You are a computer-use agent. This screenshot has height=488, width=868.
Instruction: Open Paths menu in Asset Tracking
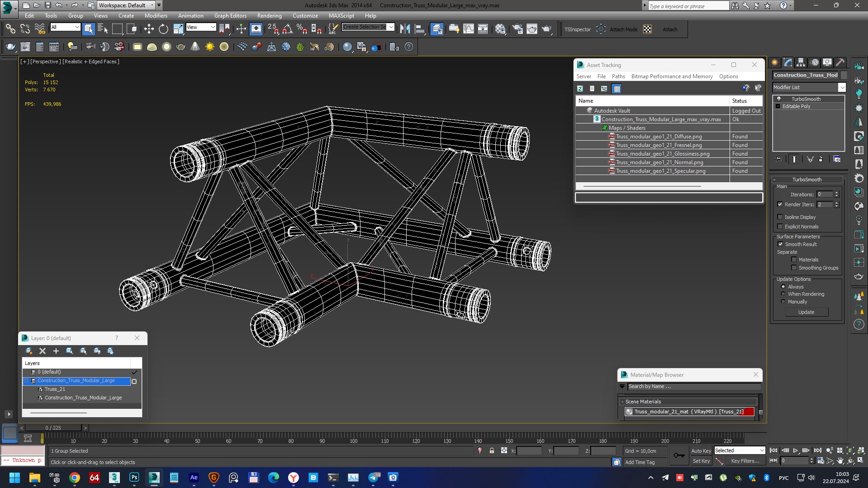coord(618,76)
